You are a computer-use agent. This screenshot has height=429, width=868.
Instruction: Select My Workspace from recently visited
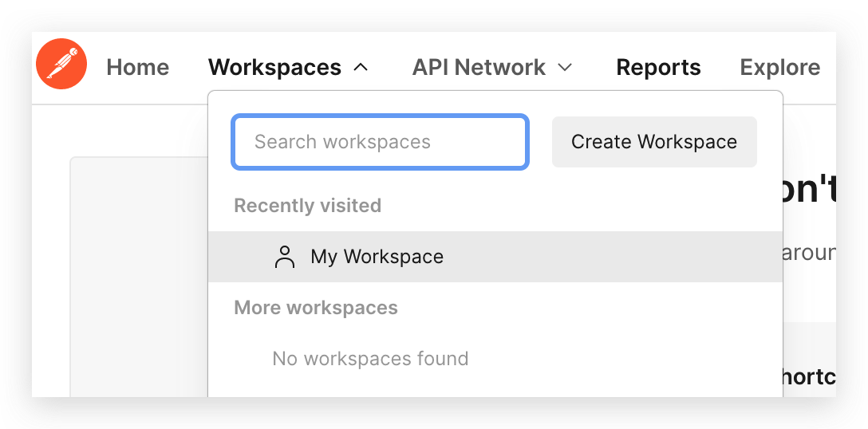coord(377,257)
